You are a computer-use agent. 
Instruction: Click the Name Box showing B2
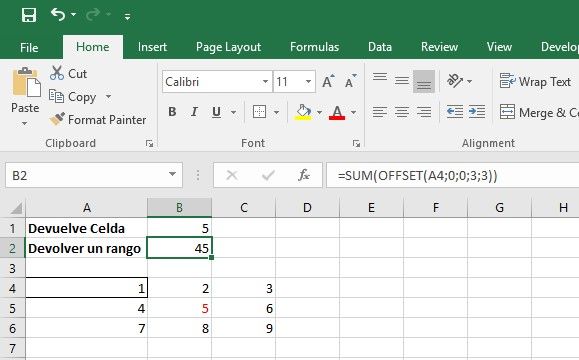86,175
